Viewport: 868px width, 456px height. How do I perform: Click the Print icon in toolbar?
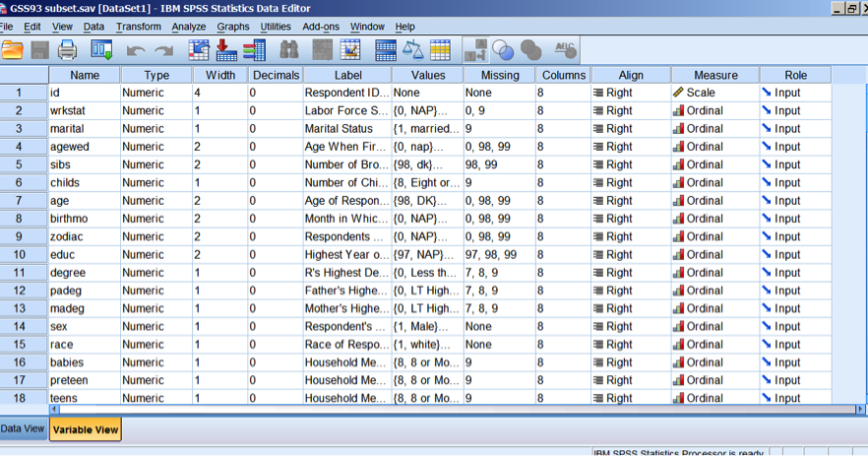tap(68, 50)
